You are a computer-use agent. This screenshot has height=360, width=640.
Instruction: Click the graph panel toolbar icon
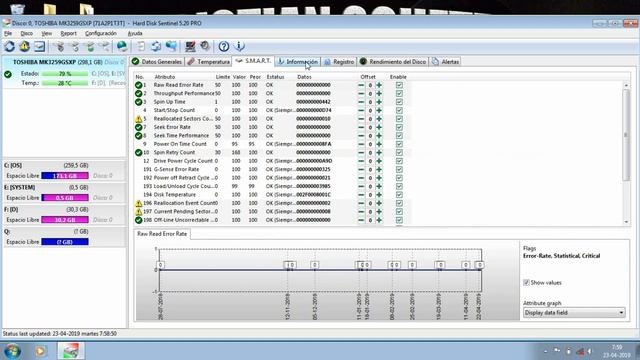[x=40, y=47]
